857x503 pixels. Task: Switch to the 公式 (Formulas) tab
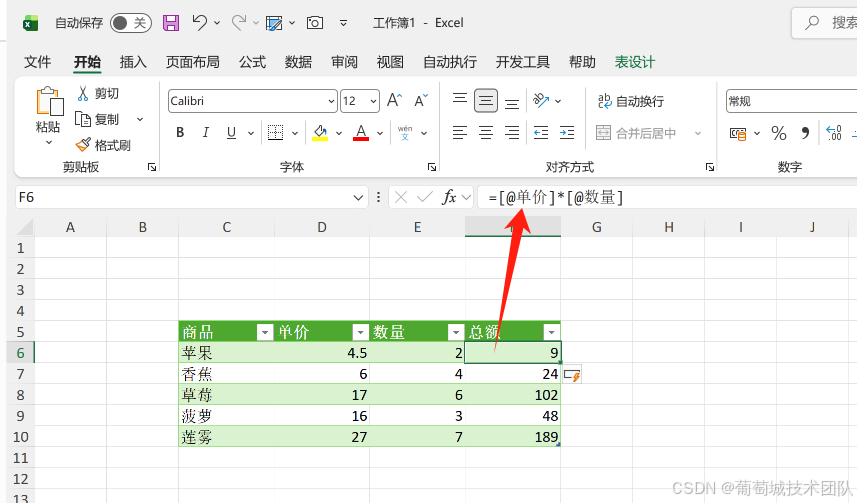(x=253, y=62)
